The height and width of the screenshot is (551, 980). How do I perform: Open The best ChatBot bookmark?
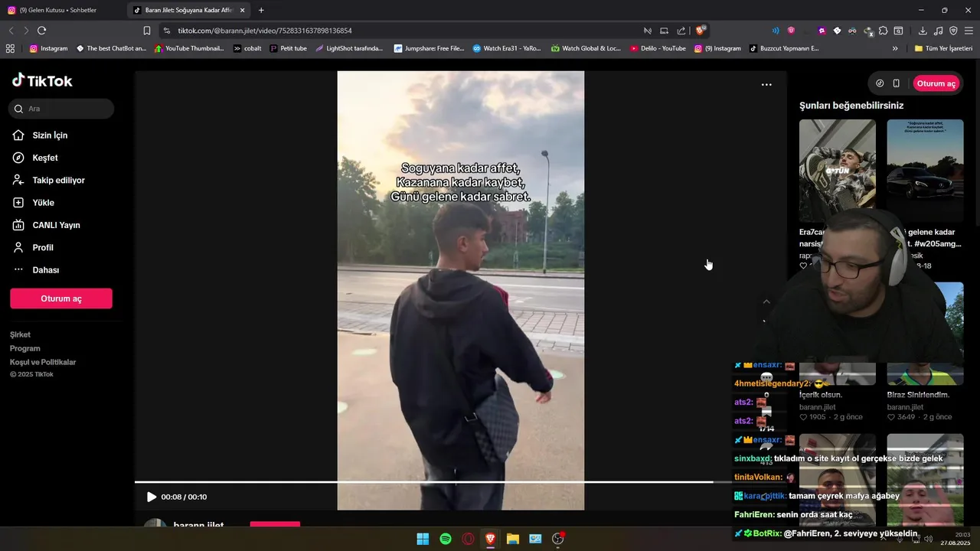(x=111, y=48)
